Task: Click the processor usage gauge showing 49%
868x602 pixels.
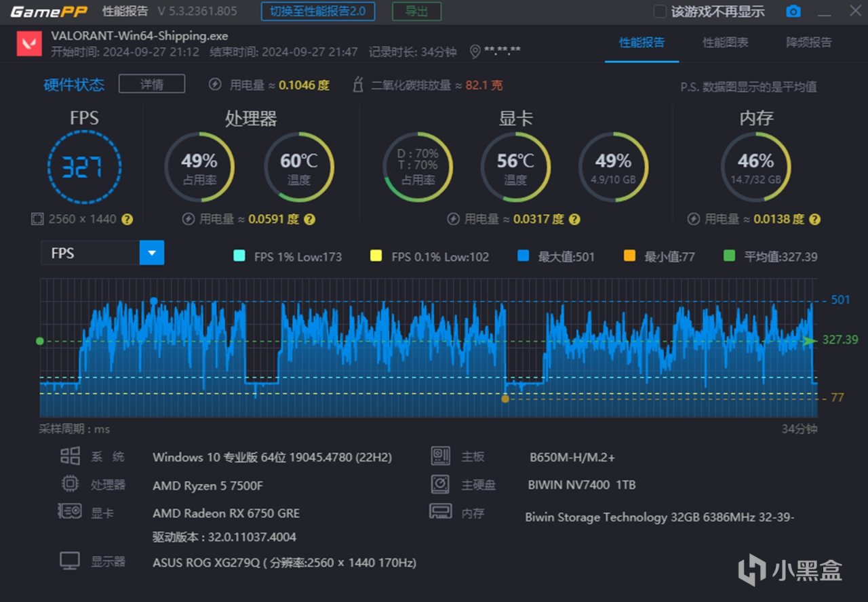Action: pos(199,167)
